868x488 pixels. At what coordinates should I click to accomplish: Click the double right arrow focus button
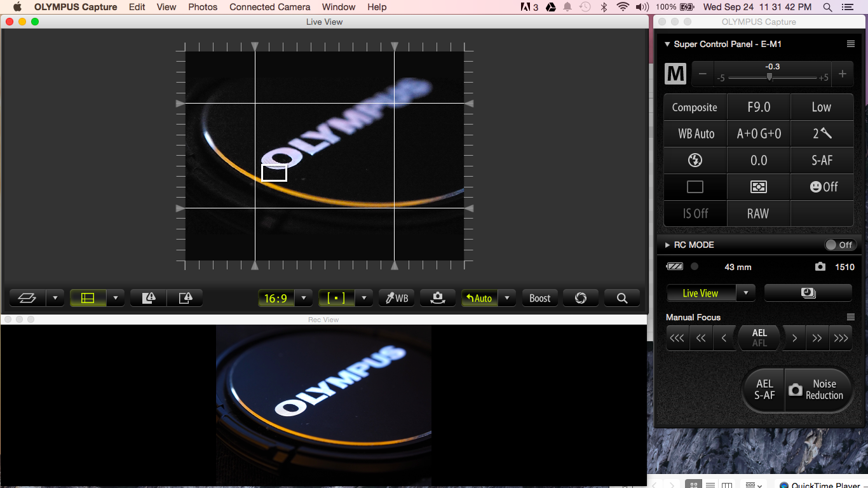[817, 339]
